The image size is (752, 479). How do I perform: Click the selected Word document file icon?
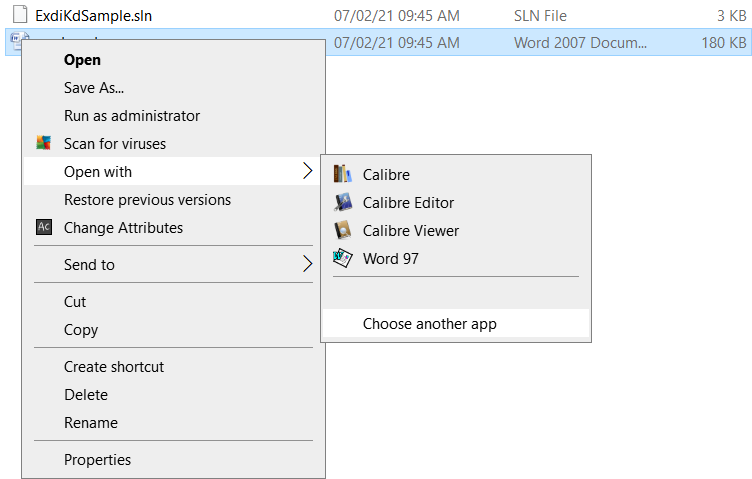pyautogui.click(x=18, y=41)
